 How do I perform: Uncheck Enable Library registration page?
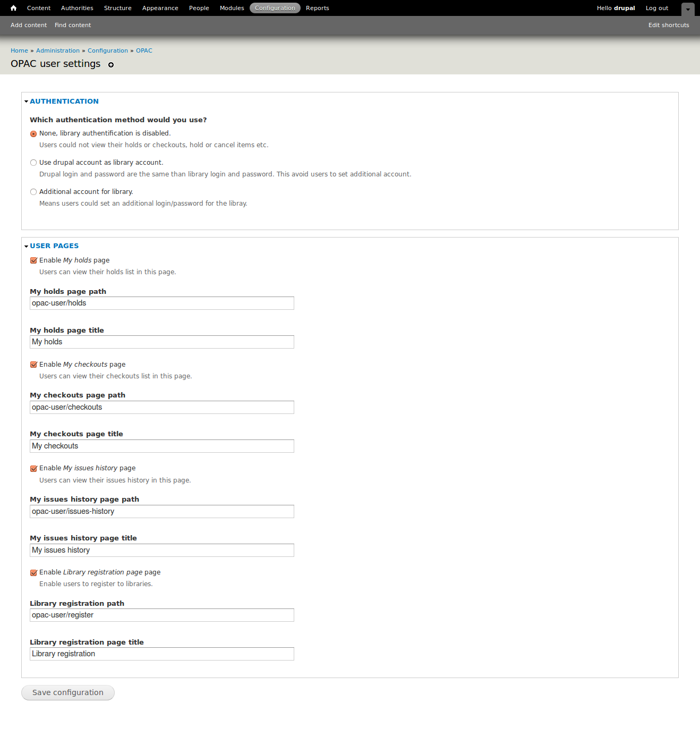pyautogui.click(x=33, y=572)
